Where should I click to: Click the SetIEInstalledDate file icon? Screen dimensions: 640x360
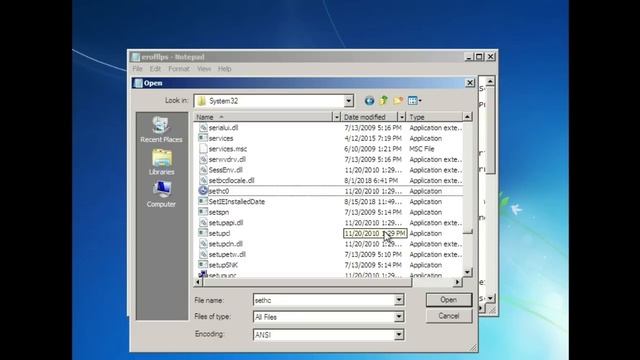pyautogui.click(x=203, y=201)
